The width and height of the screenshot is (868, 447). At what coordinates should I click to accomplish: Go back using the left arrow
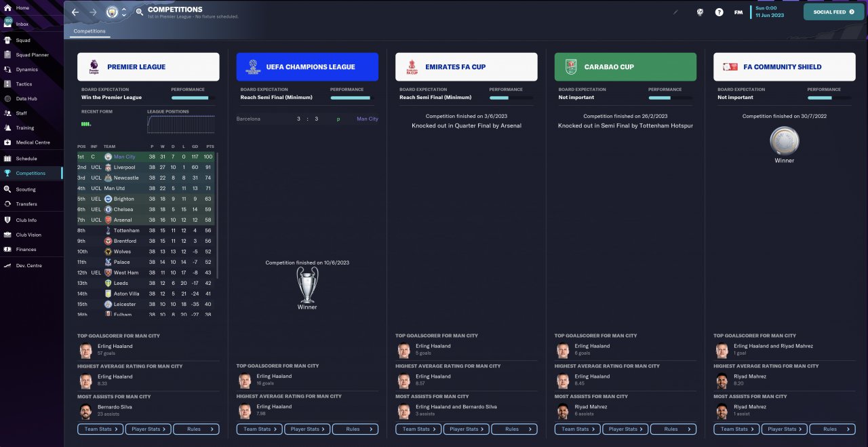75,12
